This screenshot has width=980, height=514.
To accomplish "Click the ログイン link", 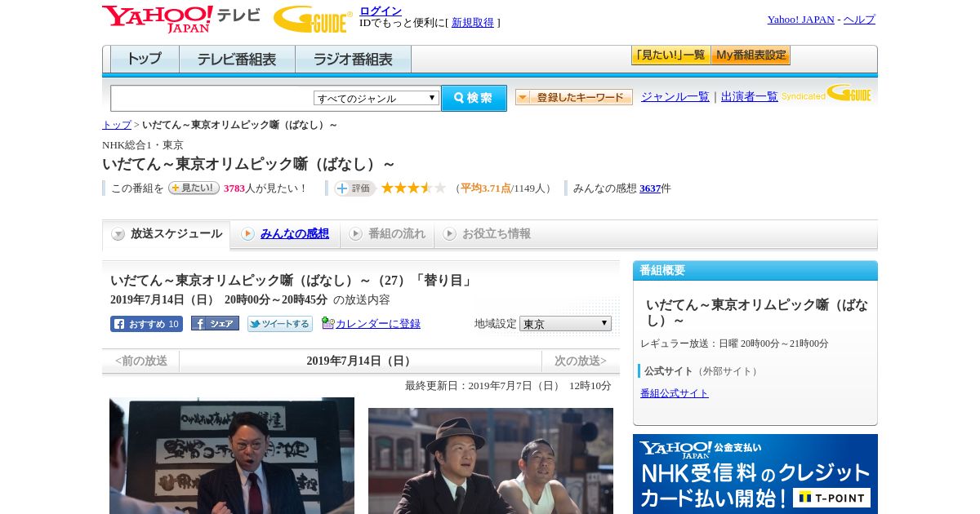I will pyautogui.click(x=381, y=11).
